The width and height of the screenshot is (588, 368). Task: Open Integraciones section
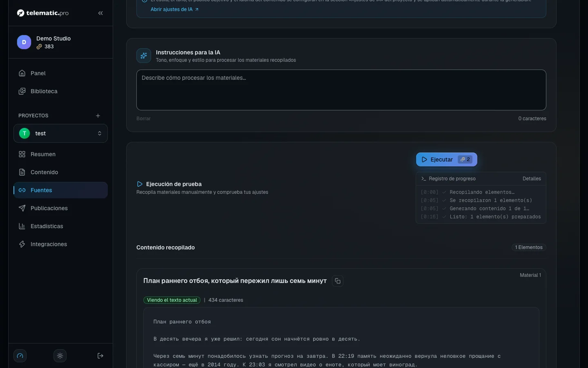pyautogui.click(x=60, y=244)
